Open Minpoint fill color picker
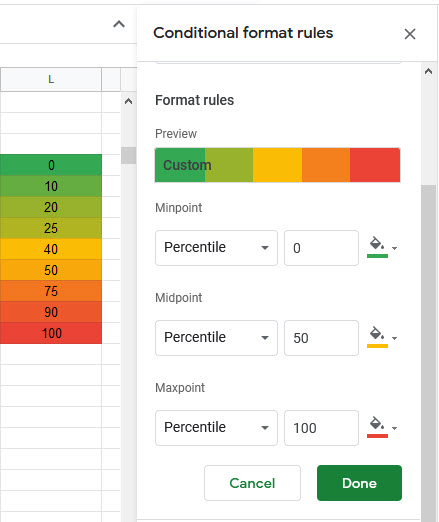This screenshot has height=522, width=439. pos(382,248)
